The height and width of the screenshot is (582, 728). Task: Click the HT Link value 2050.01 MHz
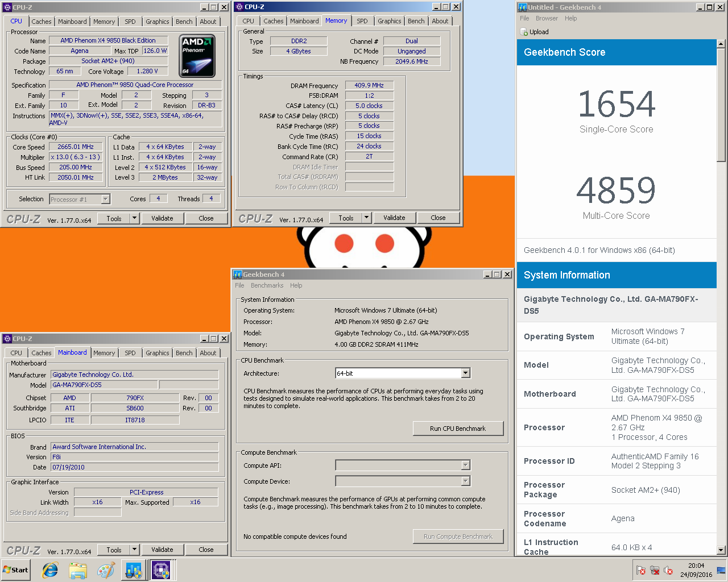coord(76,177)
